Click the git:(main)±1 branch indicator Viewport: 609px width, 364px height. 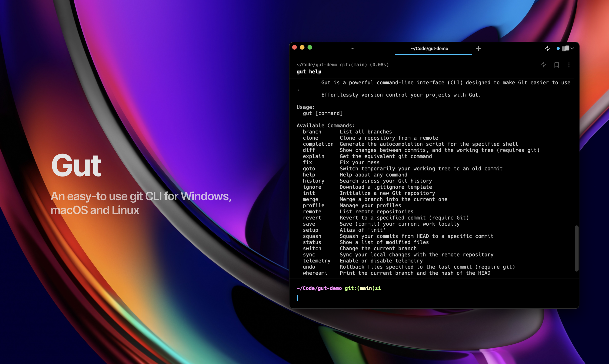[x=363, y=288]
